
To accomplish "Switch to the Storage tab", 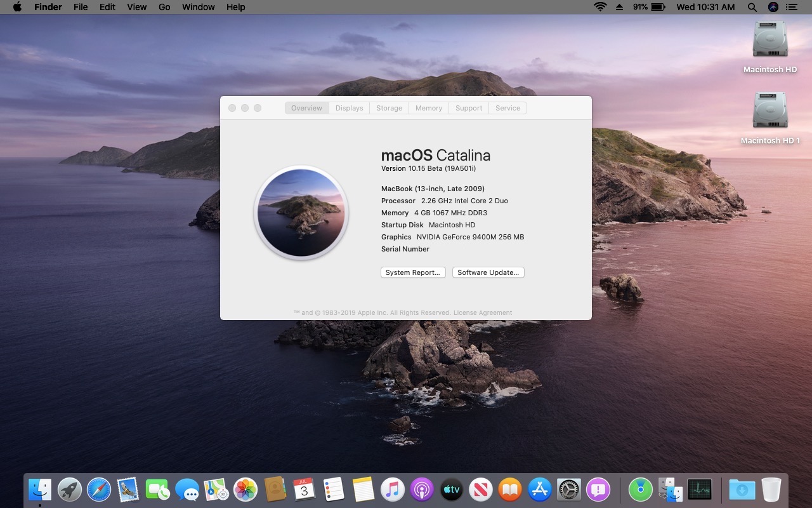I will tap(390, 108).
